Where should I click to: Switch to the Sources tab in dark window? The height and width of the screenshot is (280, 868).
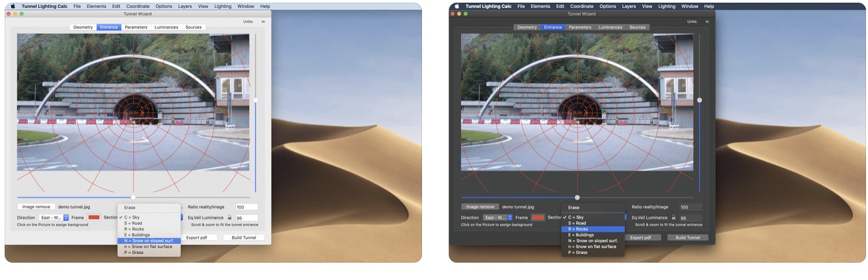[x=637, y=27]
